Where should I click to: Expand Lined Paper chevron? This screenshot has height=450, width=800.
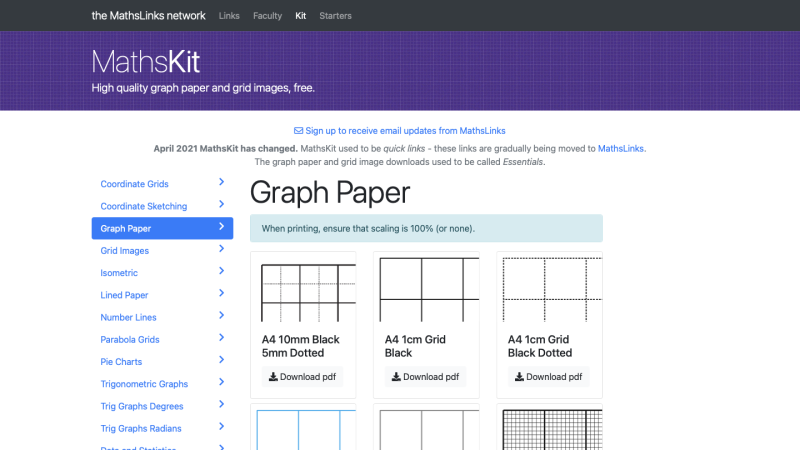pyautogui.click(x=221, y=293)
